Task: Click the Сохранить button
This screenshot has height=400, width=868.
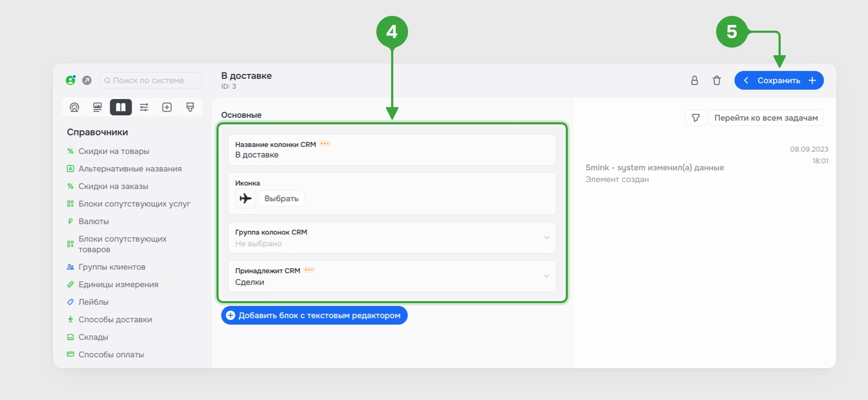Action: (x=779, y=80)
